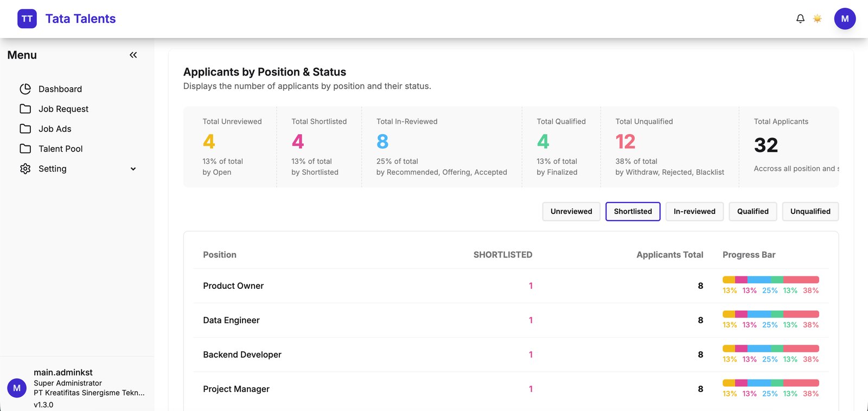Click Product Owner shortlisted count 1
The width and height of the screenshot is (868, 411).
tap(531, 286)
